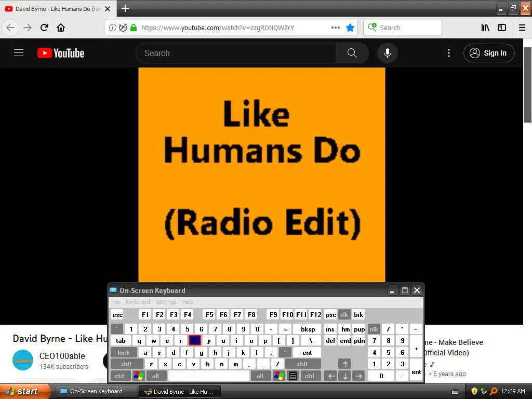The image size is (532, 399).
Task: Click the page vertical scrollbar thumb
Action: 528,85
